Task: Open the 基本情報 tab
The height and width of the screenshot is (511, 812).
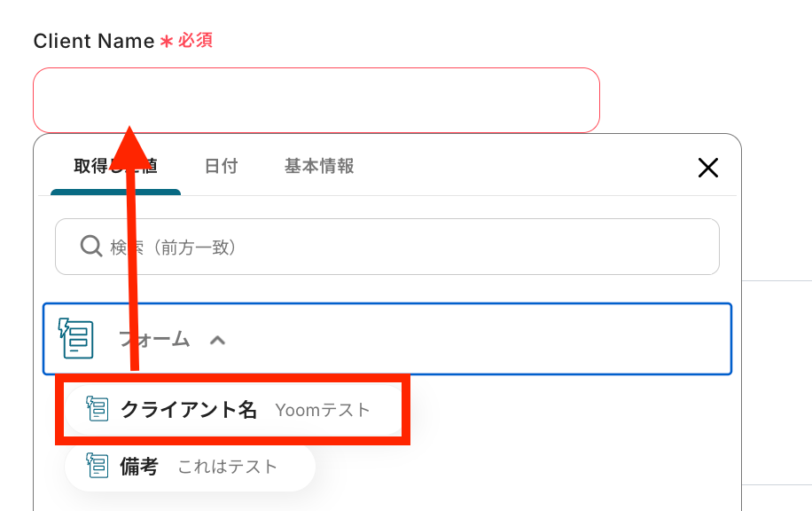Action: 319,166
